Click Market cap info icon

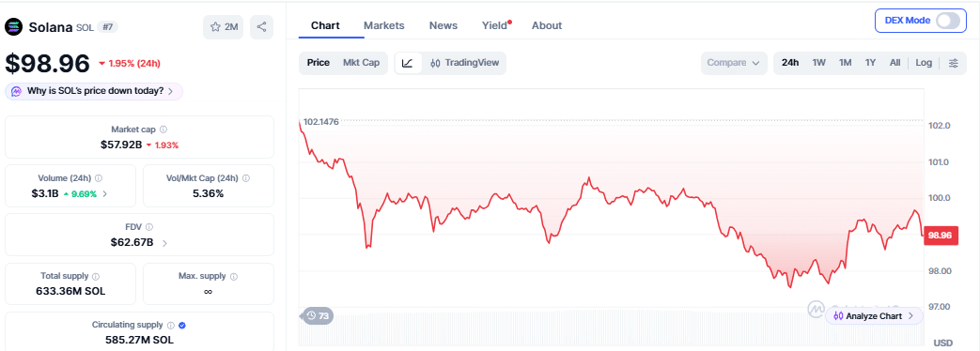coord(163,130)
